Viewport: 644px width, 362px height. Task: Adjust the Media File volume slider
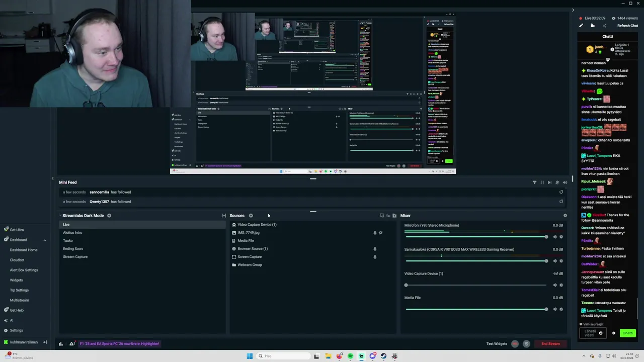476,309
